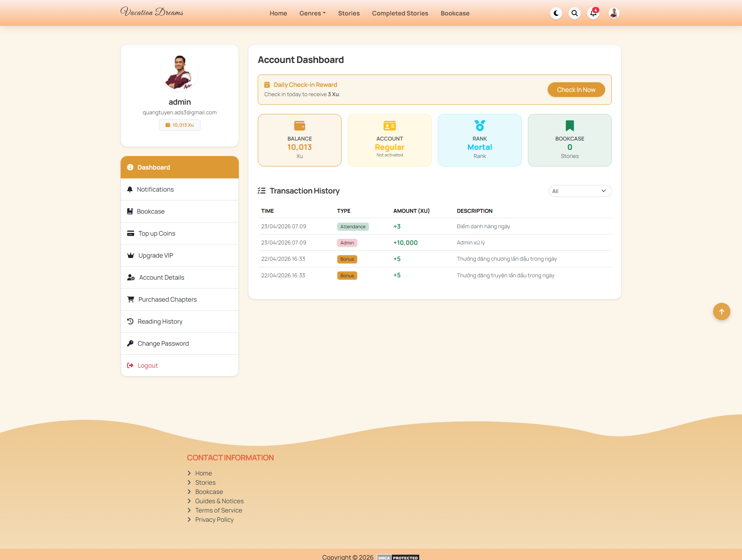The height and width of the screenshot is (560, 742).
Task: Open Change Password in sidebar
Action: pyautogui.click(x=180, y=343)
